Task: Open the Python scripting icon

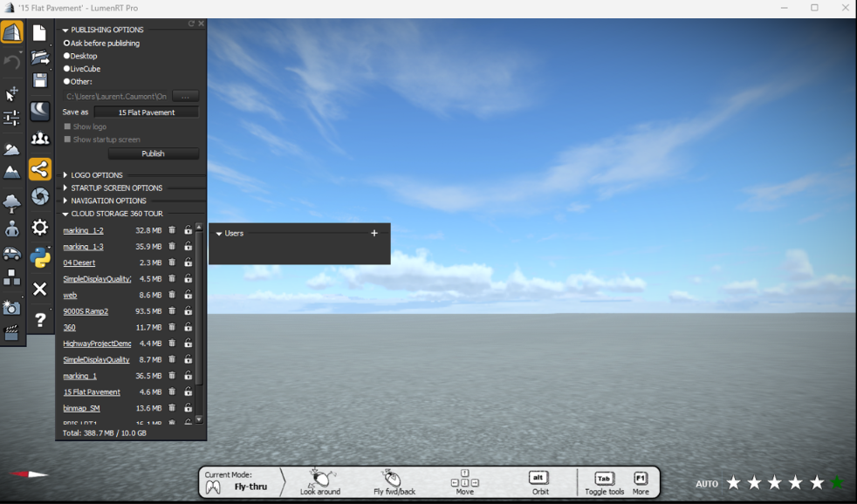Action: pyautogui.click(x=40, y=257)
